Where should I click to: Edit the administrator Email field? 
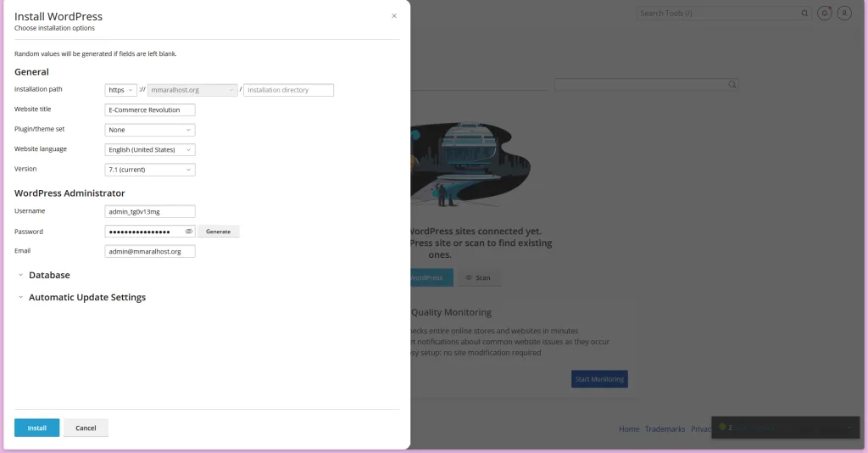pos(150,251)
